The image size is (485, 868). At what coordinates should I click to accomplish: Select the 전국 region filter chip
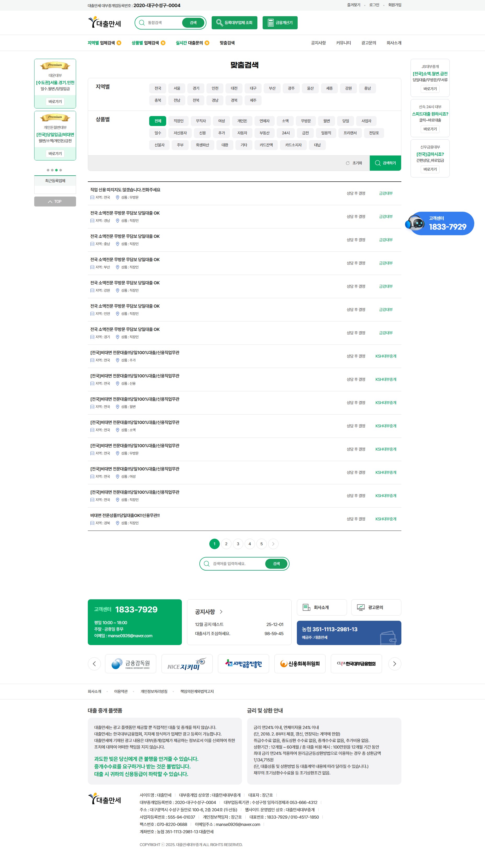(157, 88)
